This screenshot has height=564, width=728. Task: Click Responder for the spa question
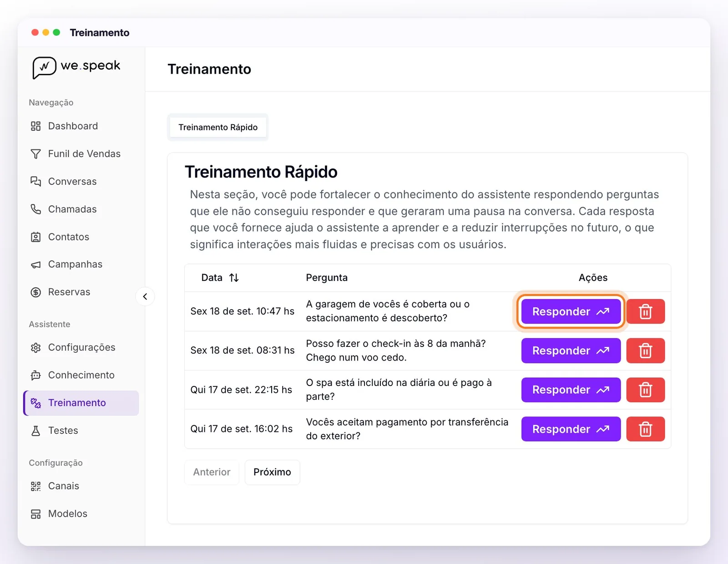pyautogui.click(x=571, y=390)
